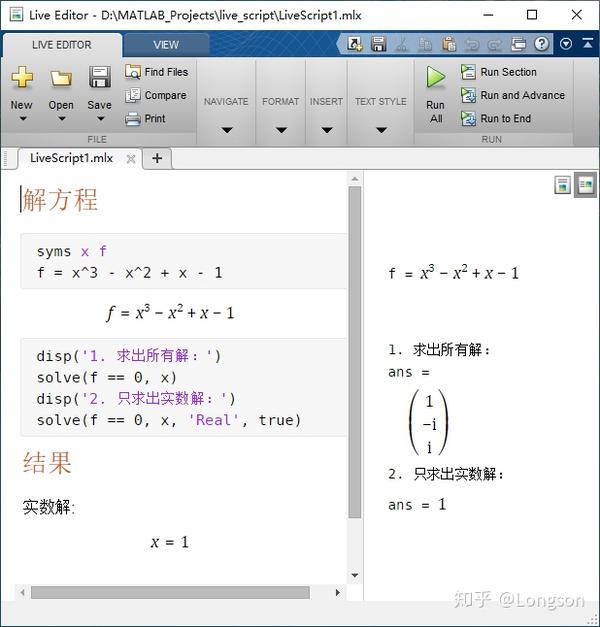Add a new live script tab with plus
Screen dimensions: 600x627
157,158
